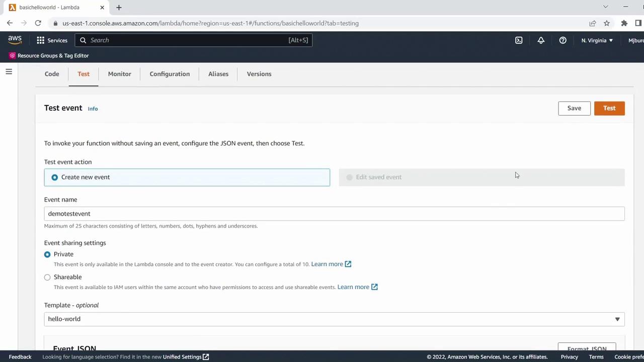Open the N. Virginia region selector
644x362 pixels.
tap(597, 40)
